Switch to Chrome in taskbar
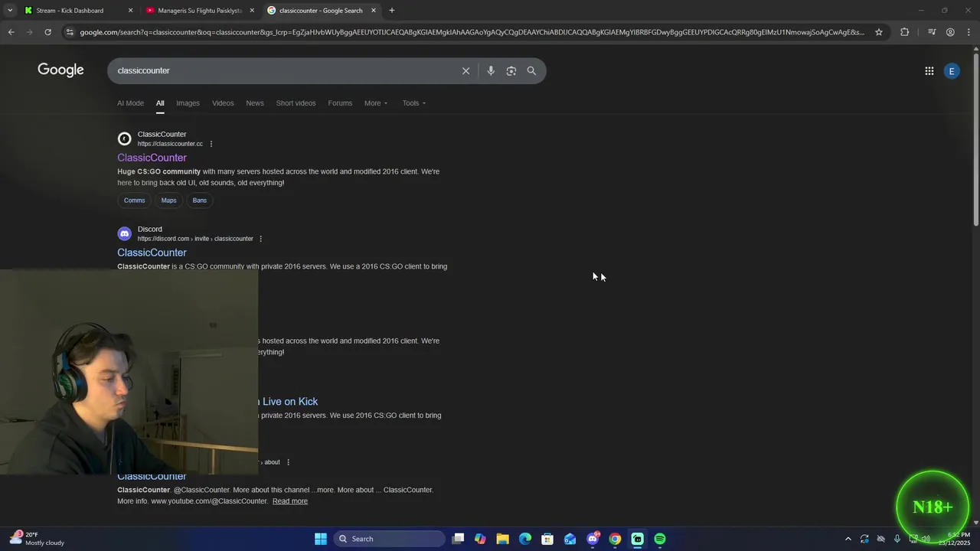This screenshot has width=980, height=551. coord(615,539)
